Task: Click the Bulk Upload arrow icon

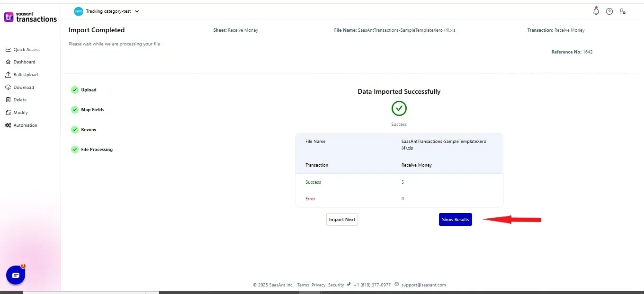Action: point(8,75)
